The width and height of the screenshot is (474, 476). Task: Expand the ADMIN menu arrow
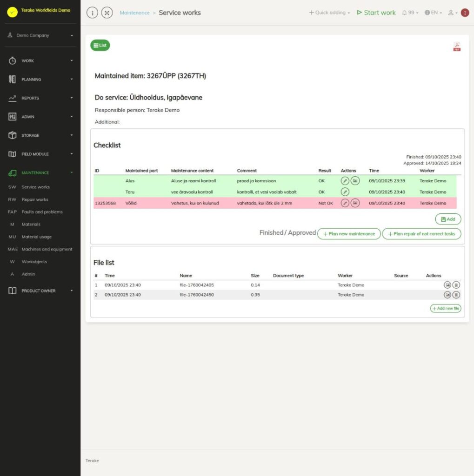72,117
